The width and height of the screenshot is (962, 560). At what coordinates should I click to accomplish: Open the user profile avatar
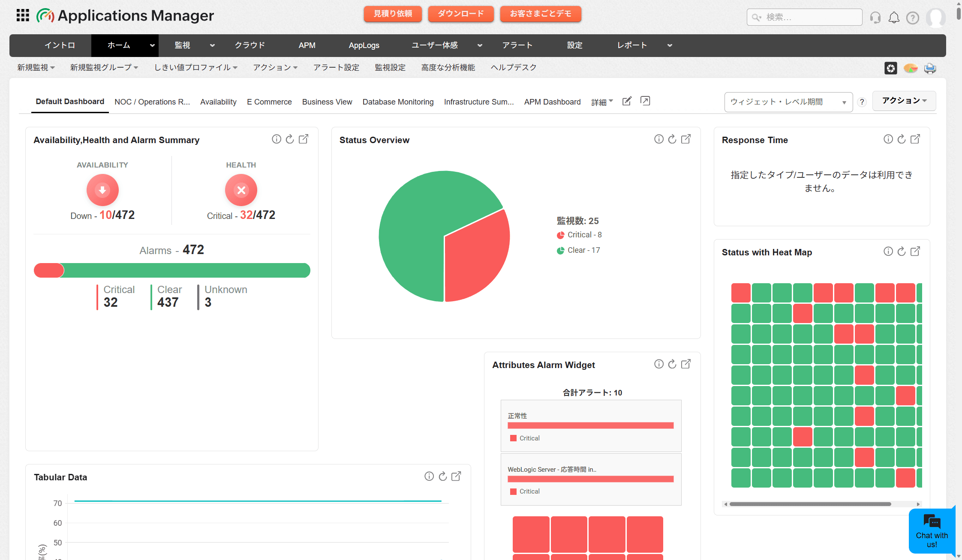click(935, 18)
